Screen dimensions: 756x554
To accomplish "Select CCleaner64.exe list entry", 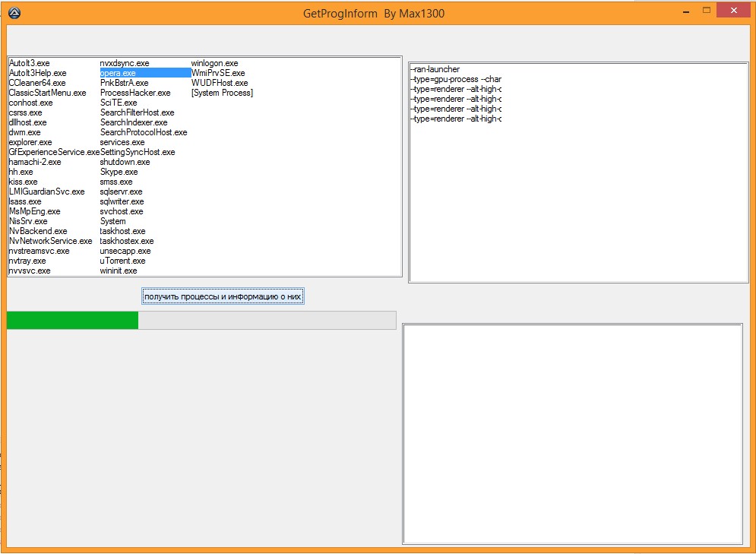I will [x=37, y=83].
